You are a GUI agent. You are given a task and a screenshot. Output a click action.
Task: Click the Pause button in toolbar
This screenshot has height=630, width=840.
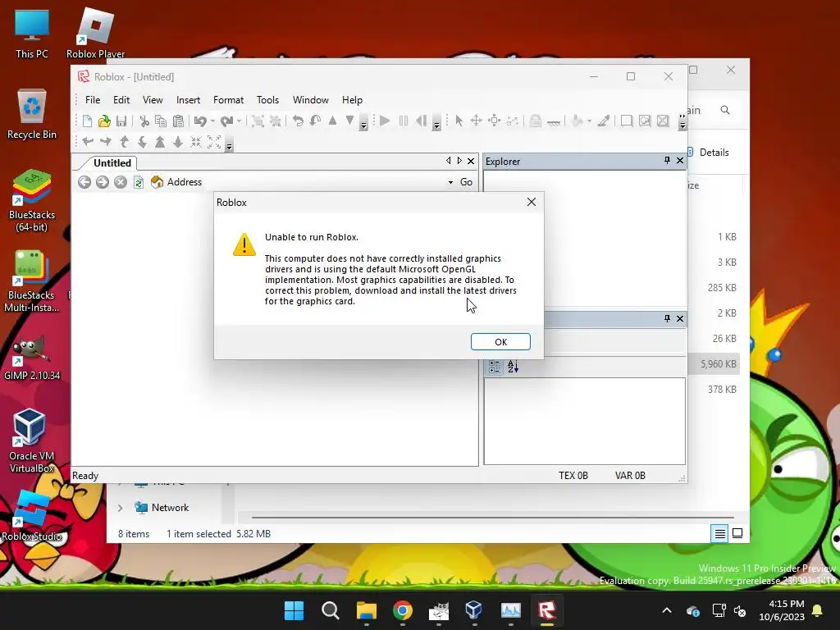tap(404, 121)
